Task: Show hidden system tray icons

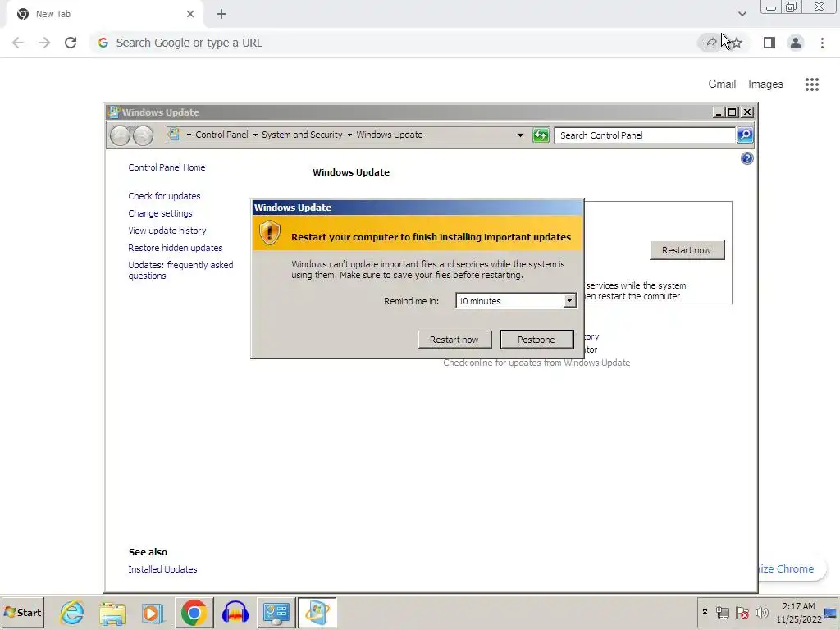Action: coord(705,611)
